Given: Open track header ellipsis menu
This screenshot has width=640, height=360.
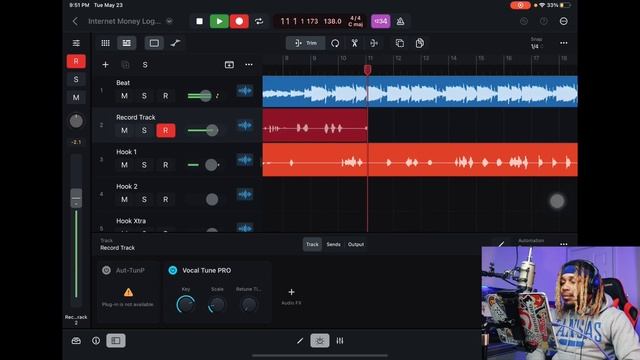Looking at the screenshot, I should coord(249,64).
